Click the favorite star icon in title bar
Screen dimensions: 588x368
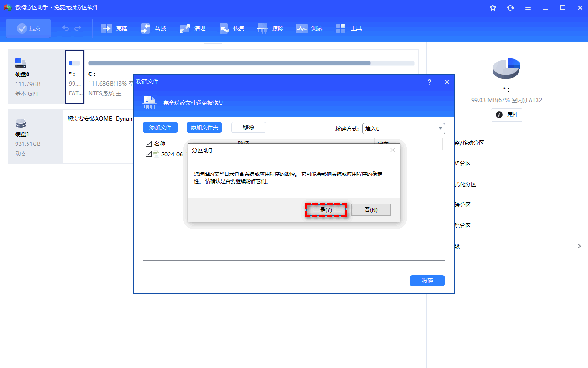[x=493, y=8]
